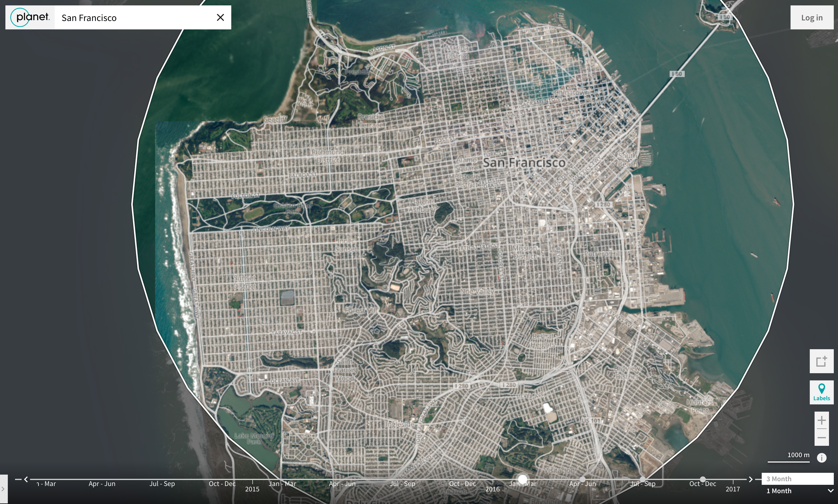Click the Jul - Sep 2015 timeline label
This screenshot has height=504, width=838.
point(402,484)
